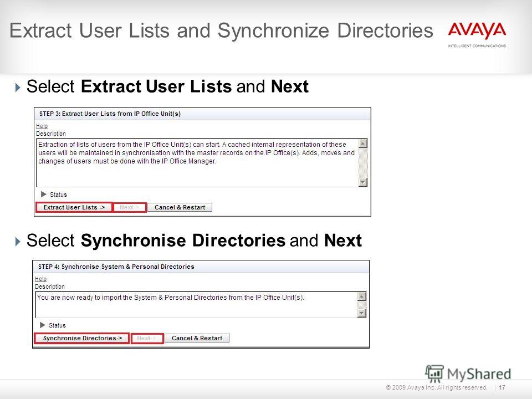
Task: Click the slide title 'Extract User Lists and Synchronize Directories'
Action: pos(221,30)
